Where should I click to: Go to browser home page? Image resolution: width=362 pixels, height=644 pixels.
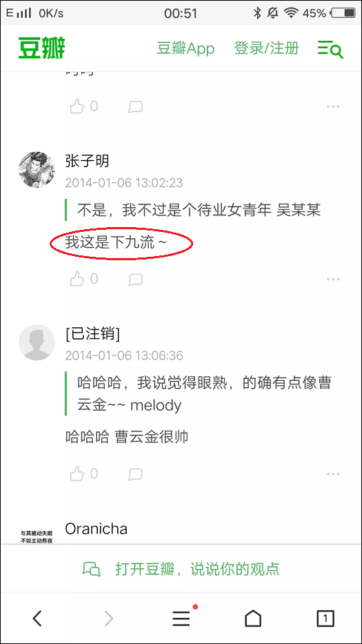(253, 618)
